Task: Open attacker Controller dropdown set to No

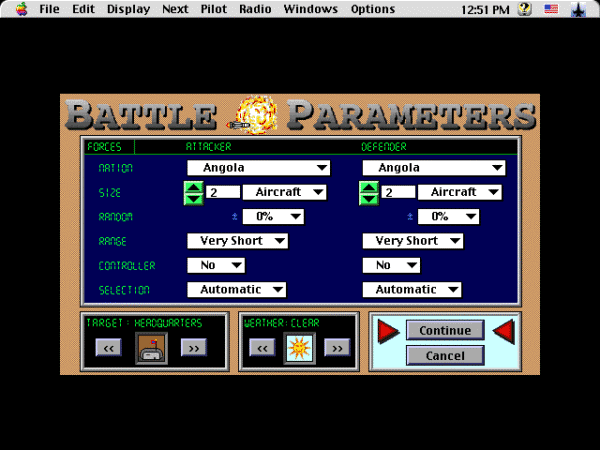Action: point(216,265)
